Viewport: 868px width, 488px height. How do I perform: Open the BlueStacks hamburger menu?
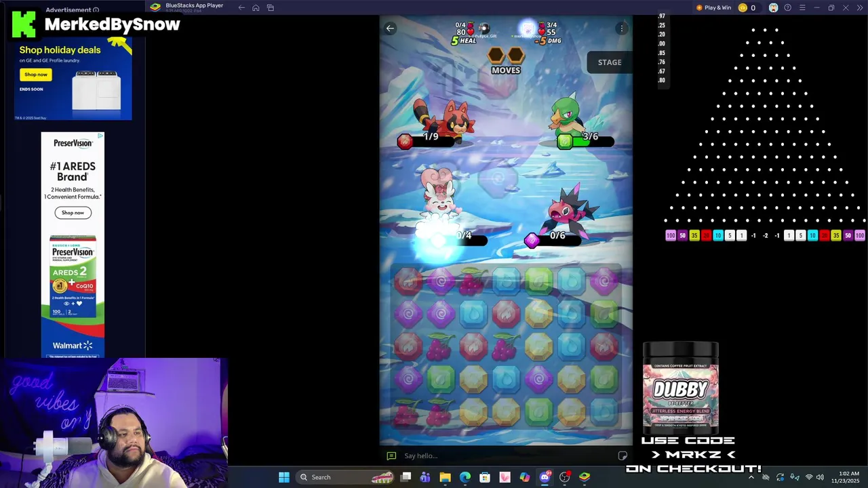[802, 7]
